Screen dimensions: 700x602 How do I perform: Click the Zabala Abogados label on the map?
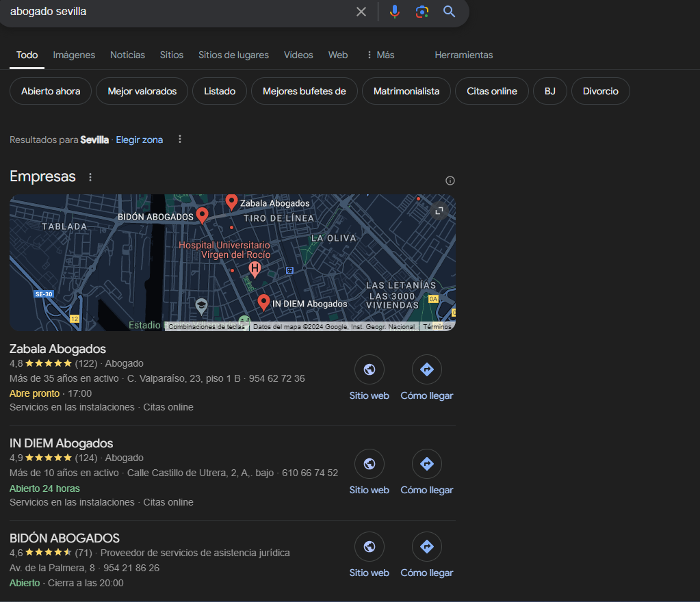[x=274, y=203]
